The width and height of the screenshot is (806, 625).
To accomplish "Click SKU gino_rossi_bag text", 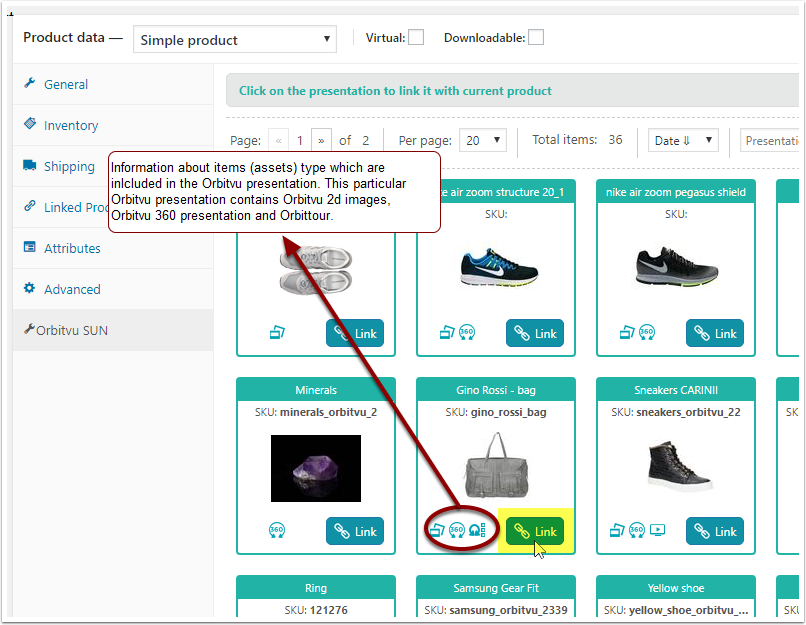I will [x=496, y=412].
